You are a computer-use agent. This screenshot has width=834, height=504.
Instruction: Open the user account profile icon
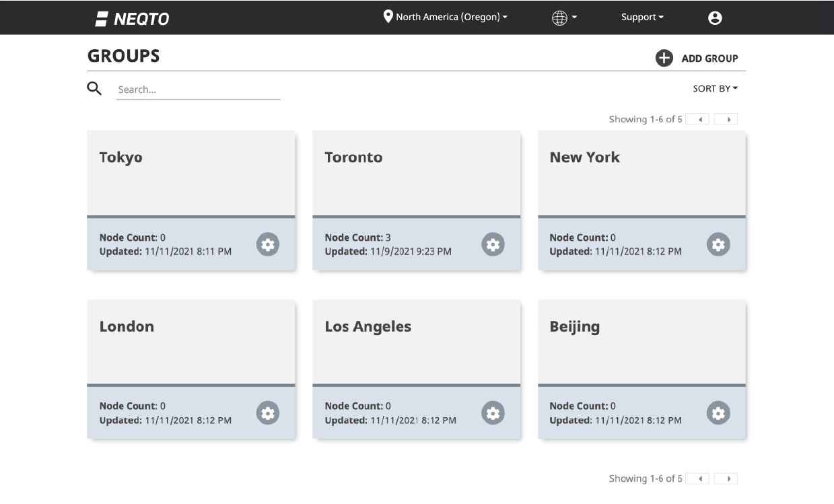click(x=715, y=17)
